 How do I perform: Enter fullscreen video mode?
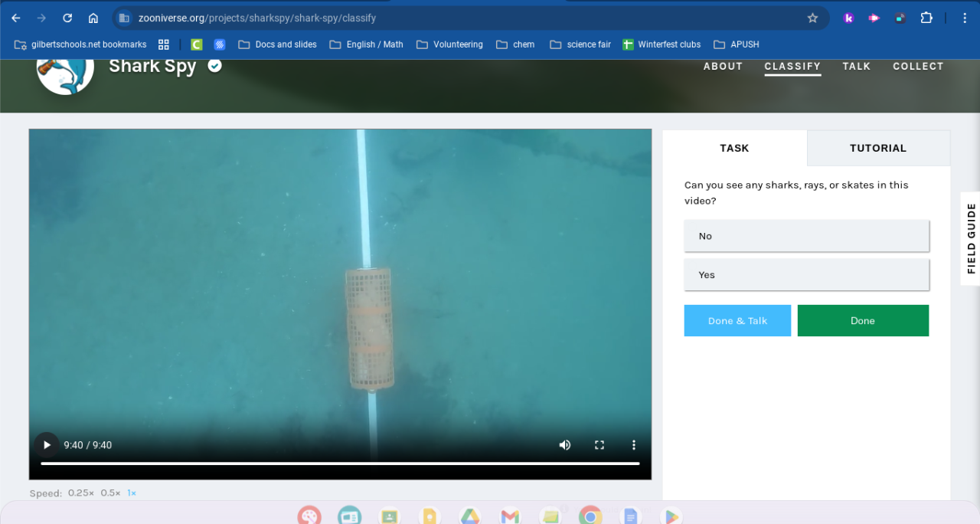599,445
